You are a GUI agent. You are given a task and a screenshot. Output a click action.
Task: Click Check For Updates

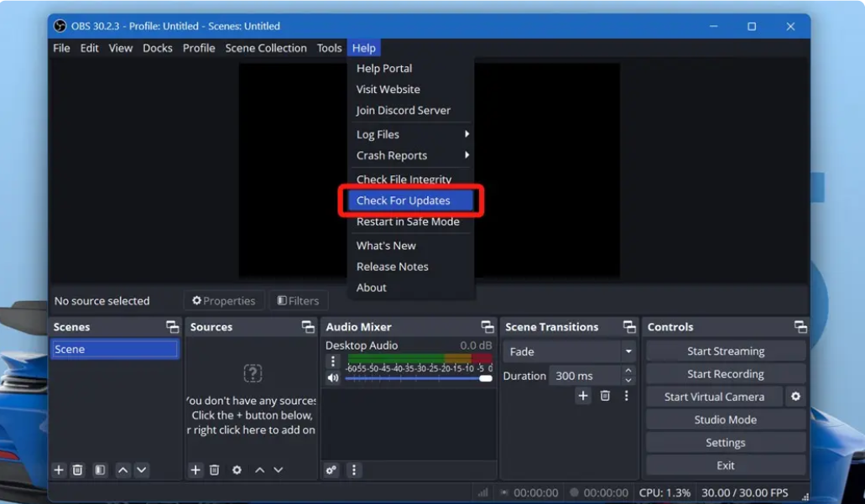click(410, 200)
